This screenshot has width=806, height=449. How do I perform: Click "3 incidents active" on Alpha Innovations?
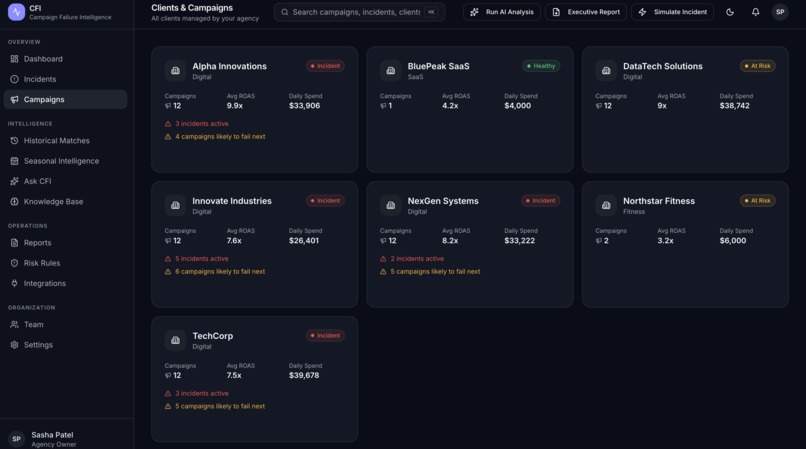click(x=202, y=124)
